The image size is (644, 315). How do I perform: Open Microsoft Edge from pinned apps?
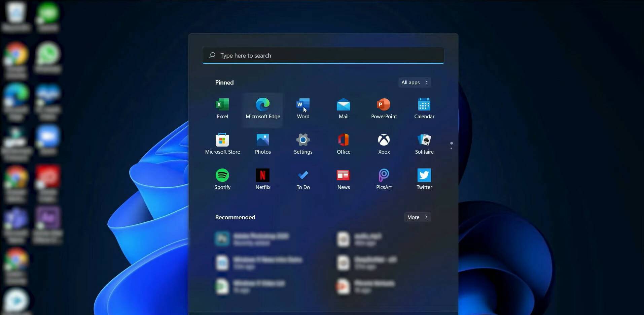tap(263, 108)
